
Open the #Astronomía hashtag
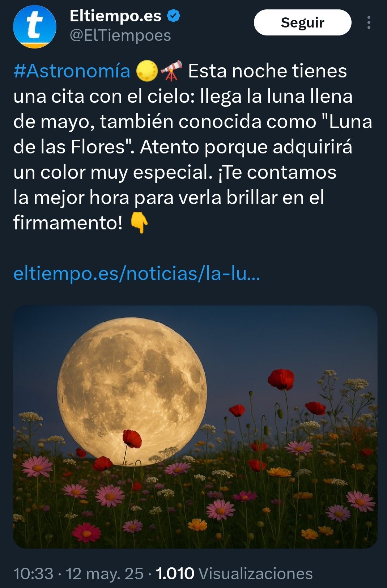tap(72, 71)
